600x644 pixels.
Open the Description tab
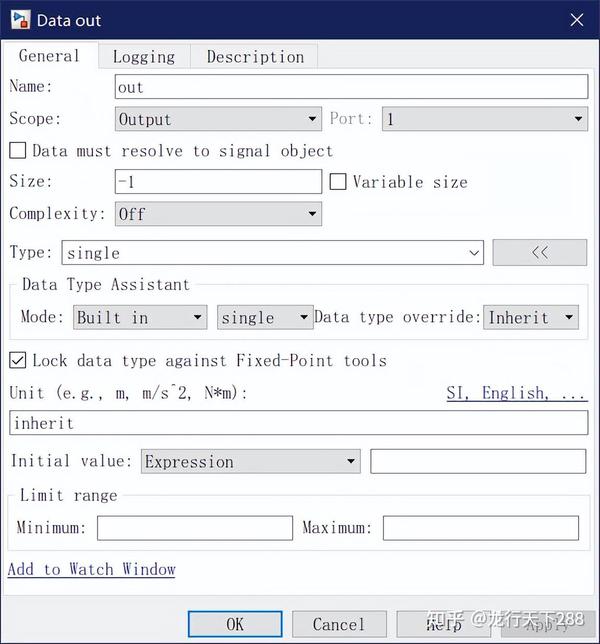(x=255, y=57)
